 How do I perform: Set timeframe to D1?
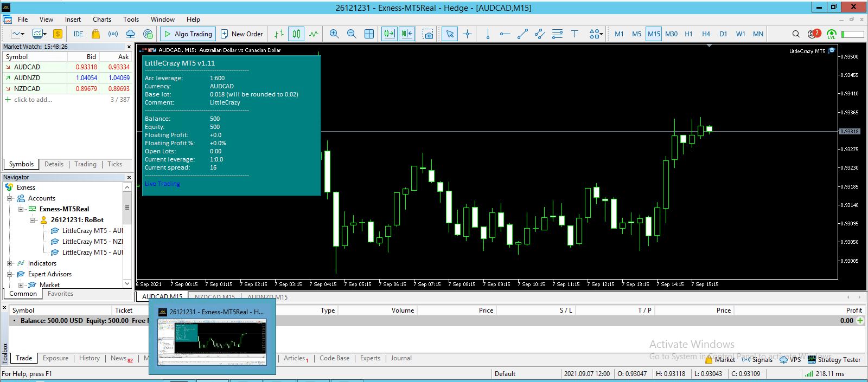723,34
